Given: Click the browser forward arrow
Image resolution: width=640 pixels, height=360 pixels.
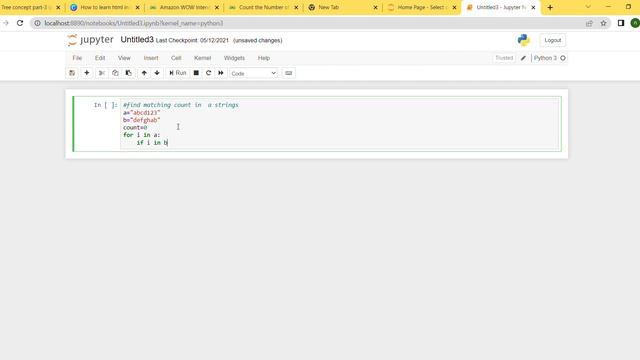Looking at the screenshot, I should pyautogui.click(x=6, y=23).
